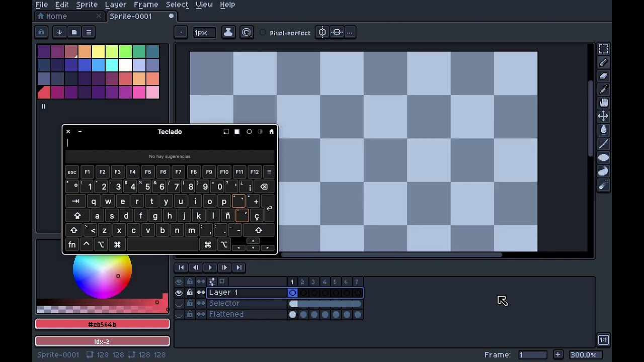Toggle lock on Selector layer

point(190,304)
